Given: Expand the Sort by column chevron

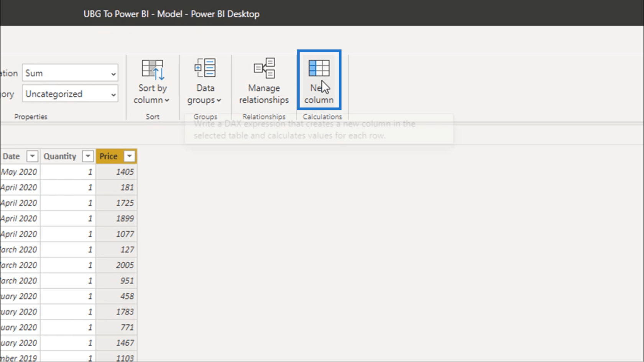Looking at the screenshot, I should pyautogui.click(x=167, y=100).
